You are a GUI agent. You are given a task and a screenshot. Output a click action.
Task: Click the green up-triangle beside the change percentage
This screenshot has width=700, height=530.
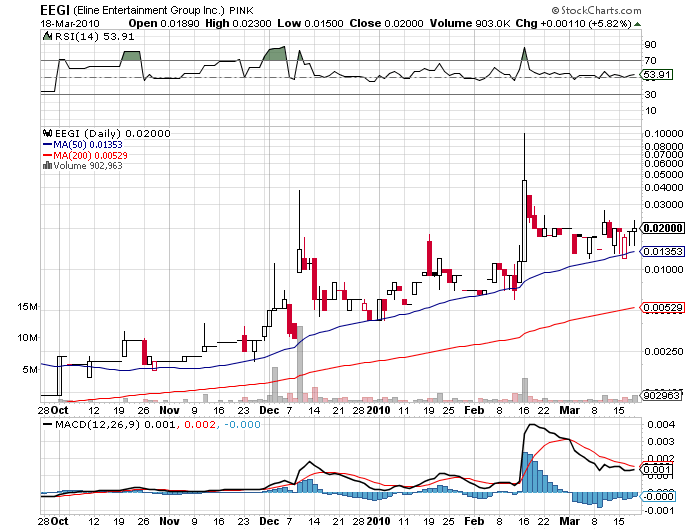[638, 24]
